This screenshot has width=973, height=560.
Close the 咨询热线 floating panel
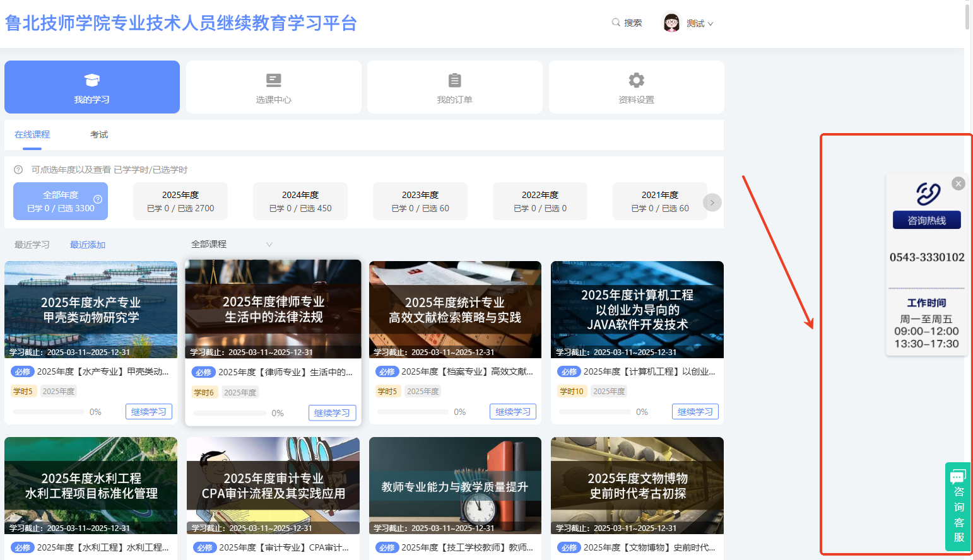(x=958, y=184)
